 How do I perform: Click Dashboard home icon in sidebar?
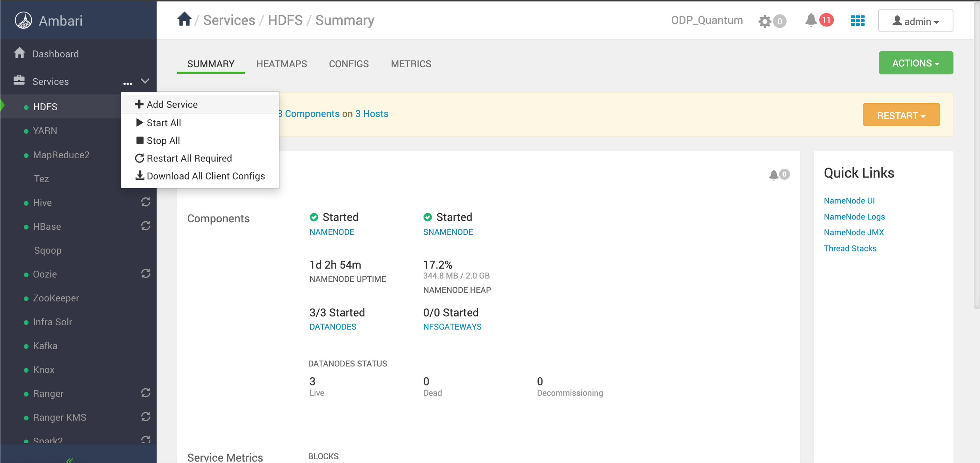[x=19, y=53]
